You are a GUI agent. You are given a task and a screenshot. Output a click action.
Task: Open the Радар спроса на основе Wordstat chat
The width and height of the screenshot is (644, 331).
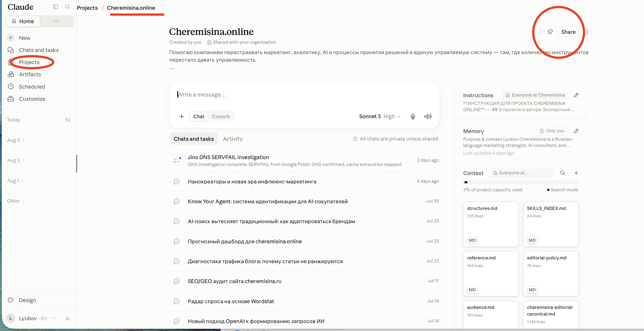pos(304,301)
